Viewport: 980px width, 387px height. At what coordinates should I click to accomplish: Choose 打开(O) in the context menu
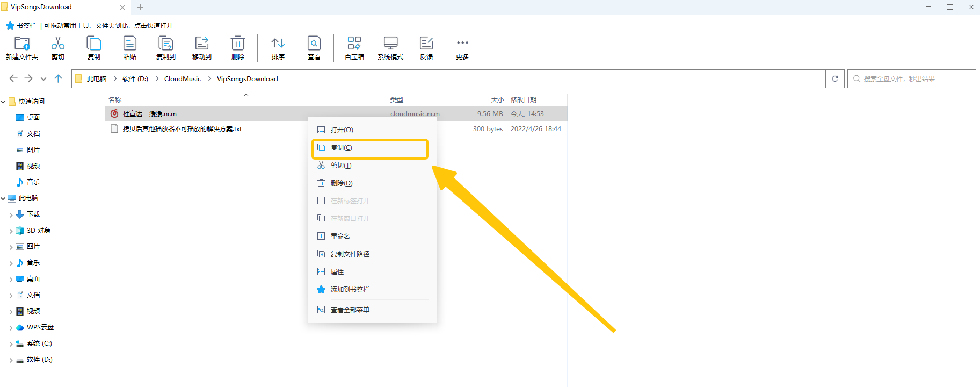pyautogui.click(x=373, y=130)
